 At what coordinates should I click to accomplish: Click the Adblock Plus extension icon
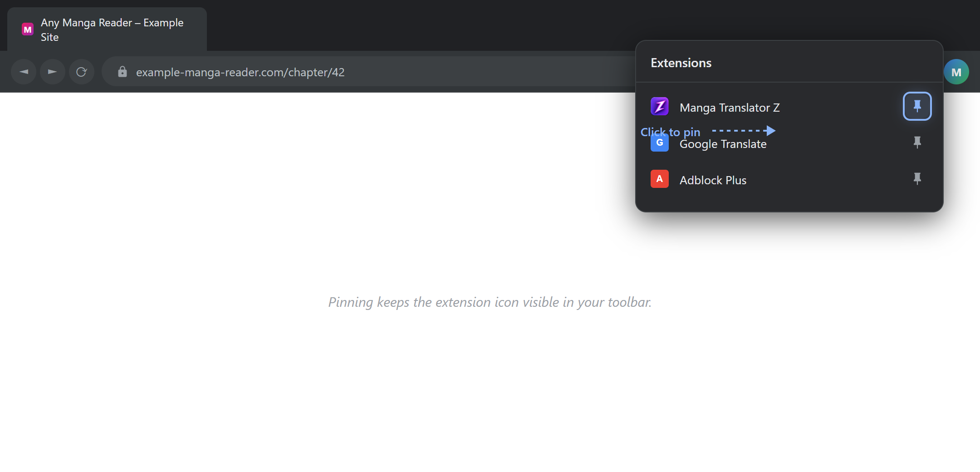pos(659,179)
